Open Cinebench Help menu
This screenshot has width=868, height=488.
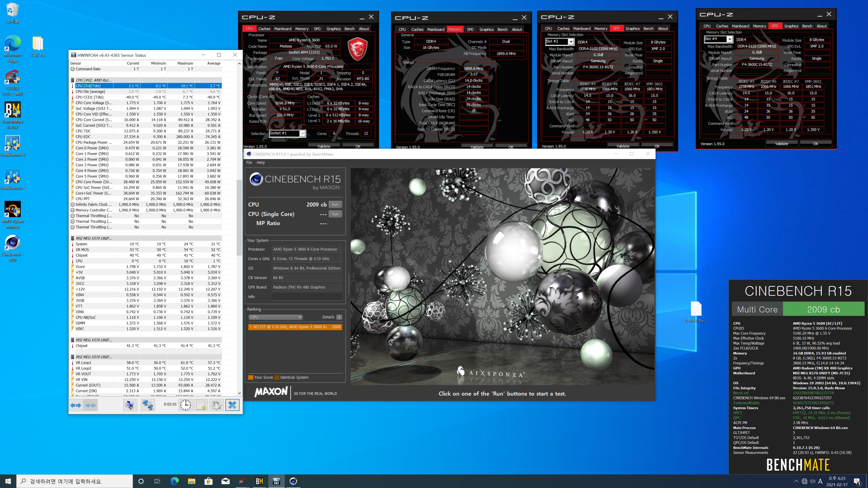click(260, 162)
